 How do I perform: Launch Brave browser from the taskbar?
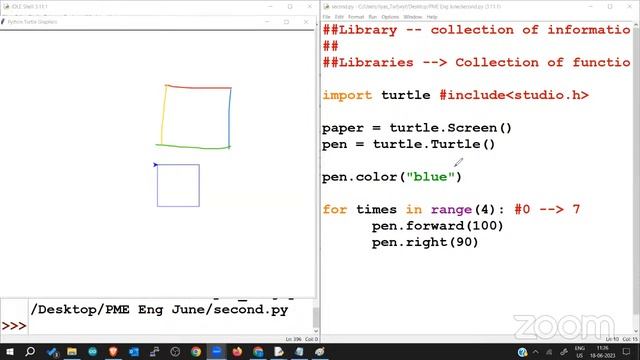click(x=113, y=351)
